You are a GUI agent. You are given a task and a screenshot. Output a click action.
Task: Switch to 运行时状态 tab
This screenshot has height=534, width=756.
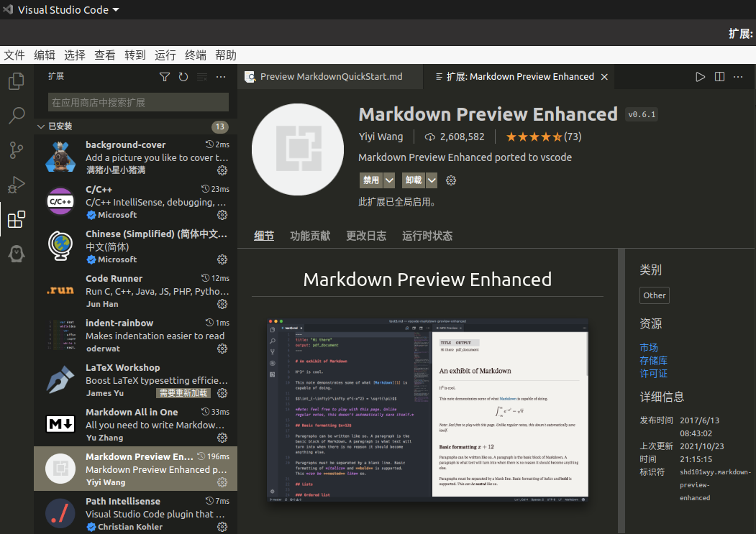(427, 236)
